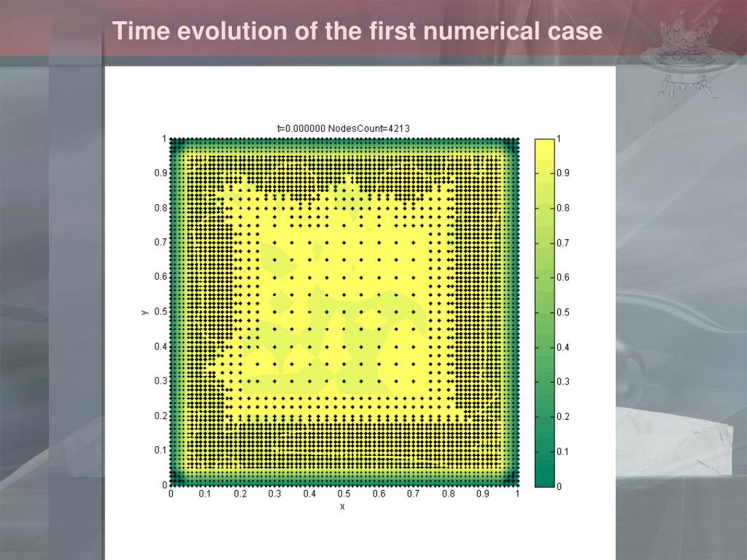Click colorbar tick label 0.5

pos(563,312)
